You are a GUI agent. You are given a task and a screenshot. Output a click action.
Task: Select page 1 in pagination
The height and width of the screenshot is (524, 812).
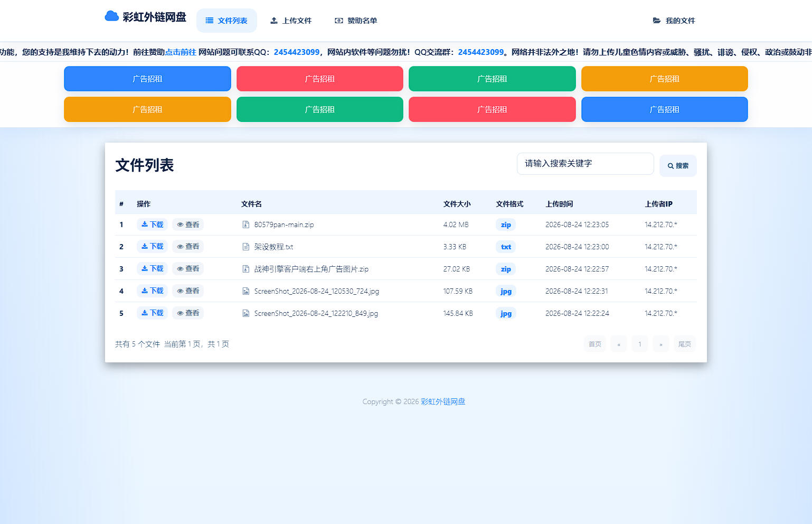(x=640, y=344)
